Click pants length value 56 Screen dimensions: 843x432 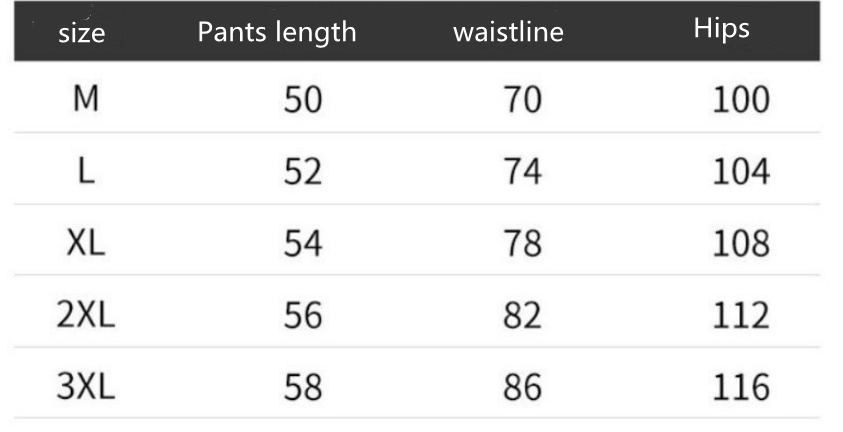point(303,316)
